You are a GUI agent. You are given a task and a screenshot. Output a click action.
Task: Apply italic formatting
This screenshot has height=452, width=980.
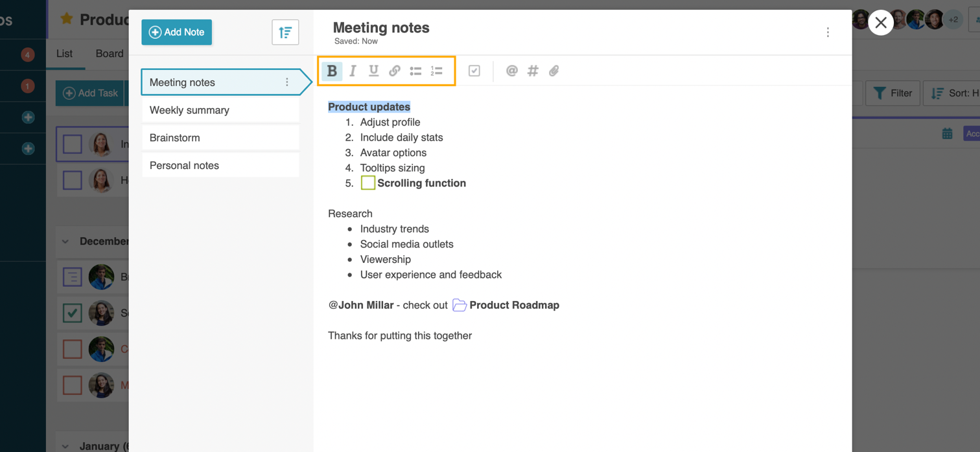[x=353, y=71]
